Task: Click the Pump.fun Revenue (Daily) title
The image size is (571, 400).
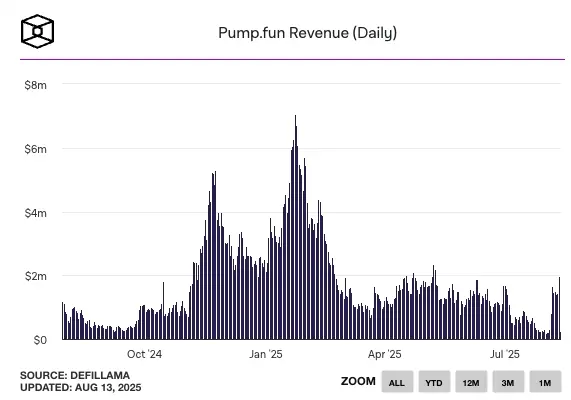Action: (307, 33)
